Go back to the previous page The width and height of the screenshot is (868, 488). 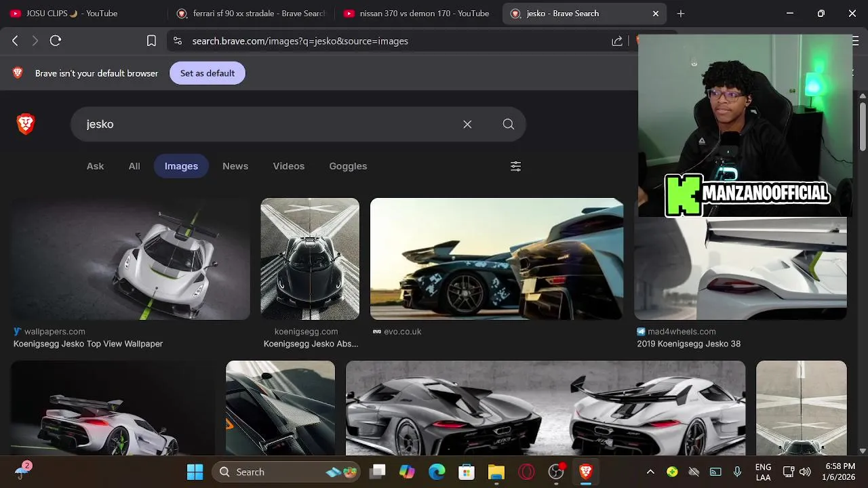pos(15,41)
